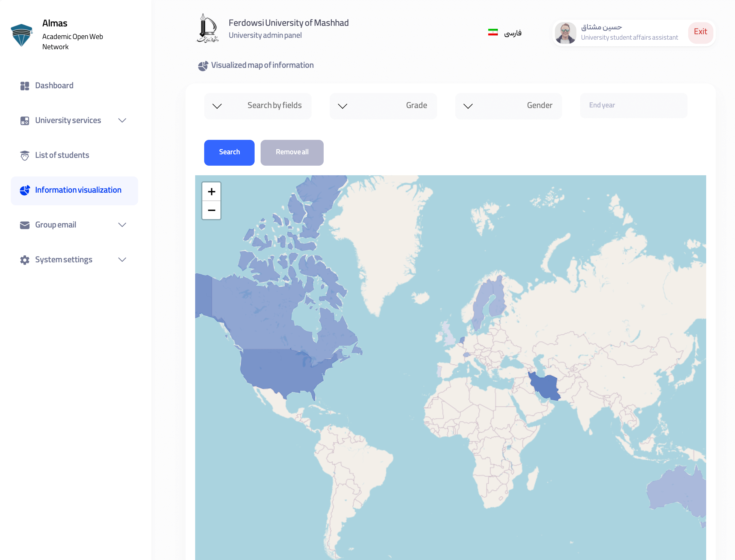Open the Grade dropdown

click(x=383, y=106)
